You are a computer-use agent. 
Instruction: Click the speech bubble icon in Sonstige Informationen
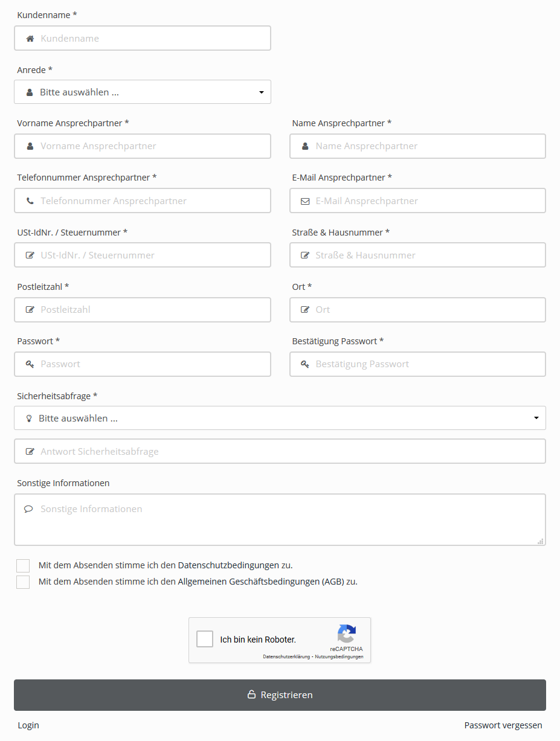(28, 509)
